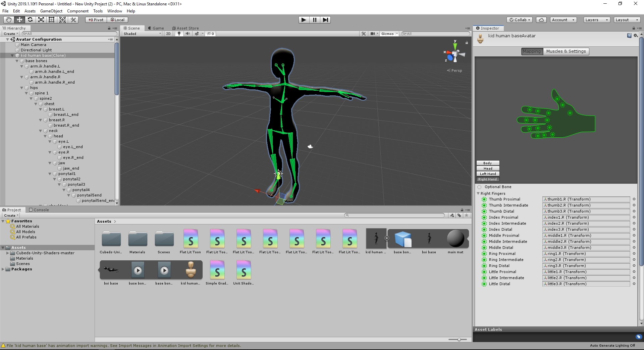
Task: Click the Body mapping button
Action: coord(488,163)
